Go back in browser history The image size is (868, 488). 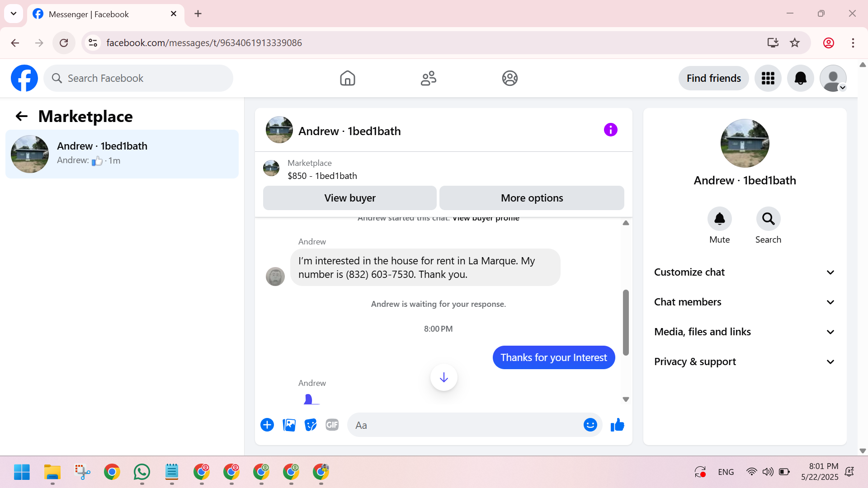point(15,43)
